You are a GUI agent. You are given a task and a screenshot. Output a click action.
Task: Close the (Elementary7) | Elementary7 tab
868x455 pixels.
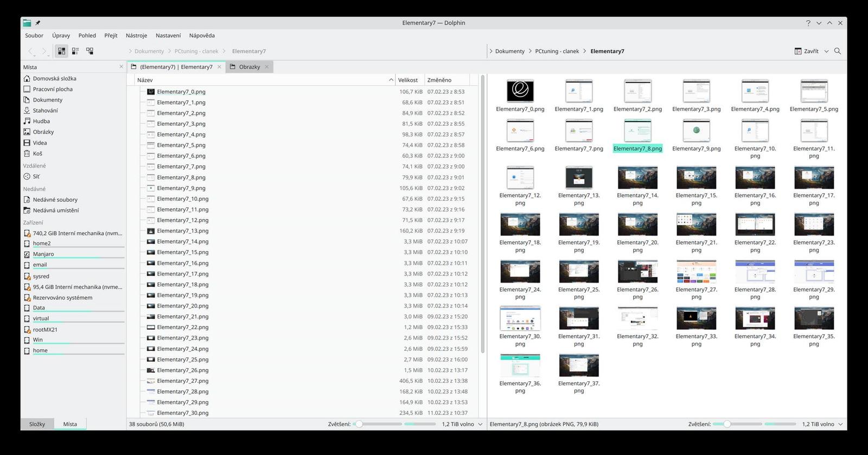click(219, 67)
